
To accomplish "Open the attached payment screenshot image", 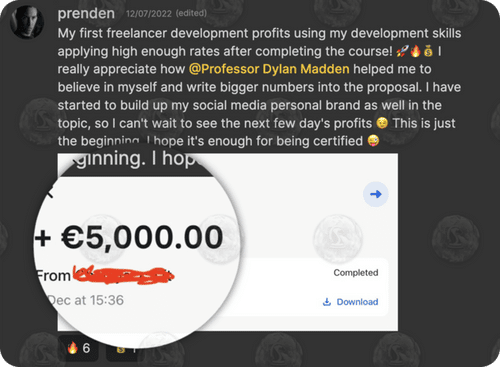I will click(x=228, y=242).
